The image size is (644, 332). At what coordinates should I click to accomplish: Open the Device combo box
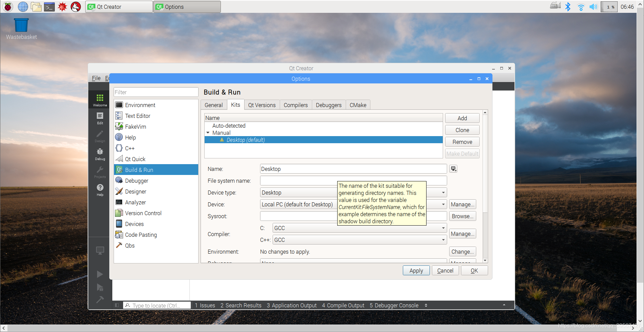(x=353, y=204)
